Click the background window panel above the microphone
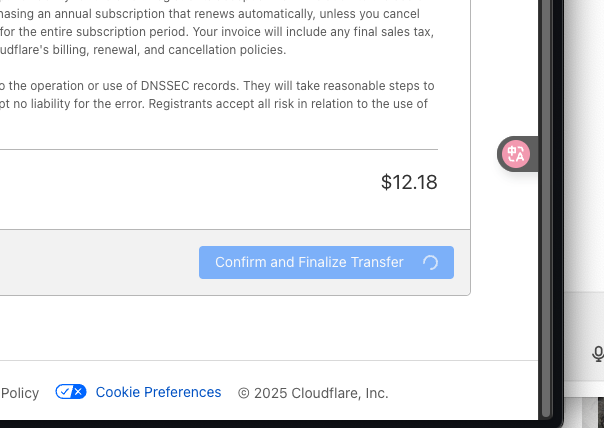The width and height of the screenshot is (604, 428). click(x=584, y=146)
